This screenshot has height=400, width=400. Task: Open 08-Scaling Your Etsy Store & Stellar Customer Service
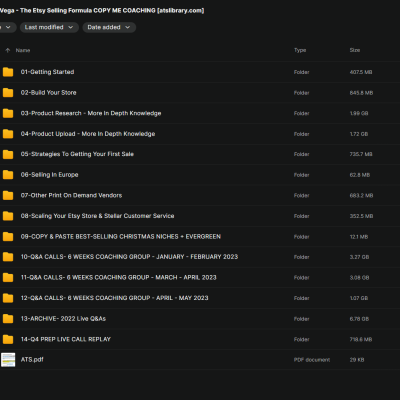coord(97,216)
